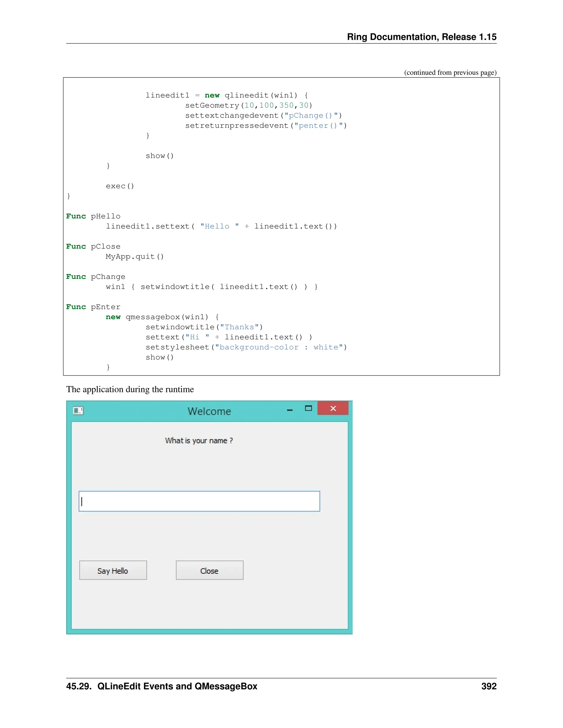The width and height of the screenshot is (563, 728).
Task: Click the Welcome title bar text
Action: point(209,411)
